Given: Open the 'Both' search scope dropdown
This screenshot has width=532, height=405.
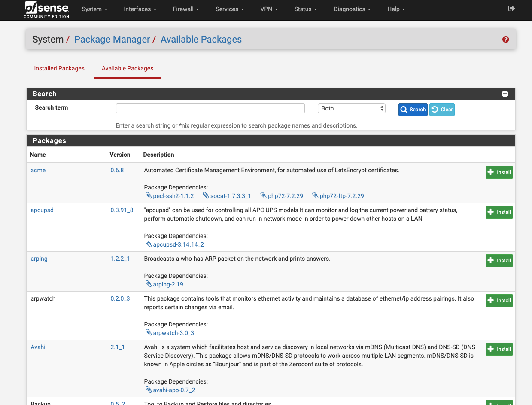Looking at the screenshot, I should (x=352, y=108).
